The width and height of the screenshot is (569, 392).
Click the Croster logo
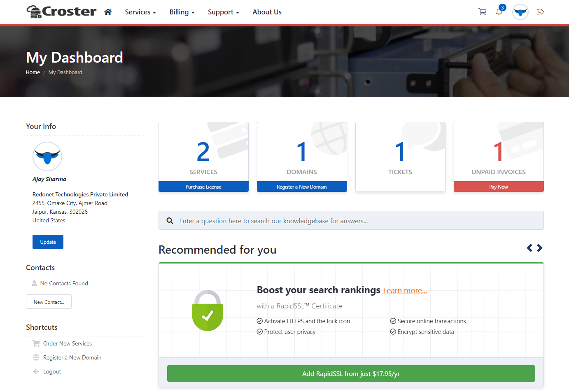click(x=61, y=12)
